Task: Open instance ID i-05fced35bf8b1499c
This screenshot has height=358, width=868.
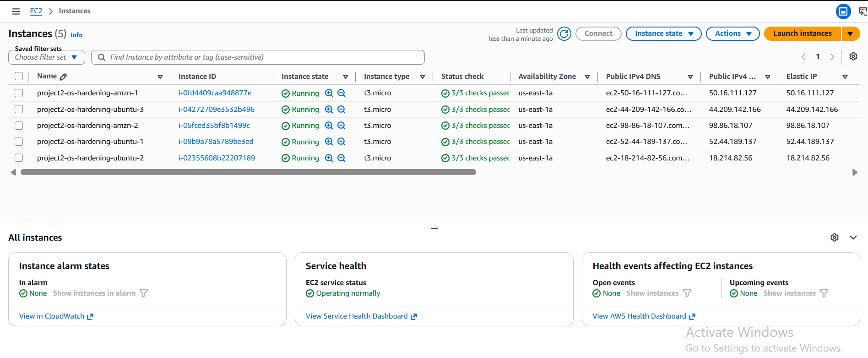Action: pos(214,126)
